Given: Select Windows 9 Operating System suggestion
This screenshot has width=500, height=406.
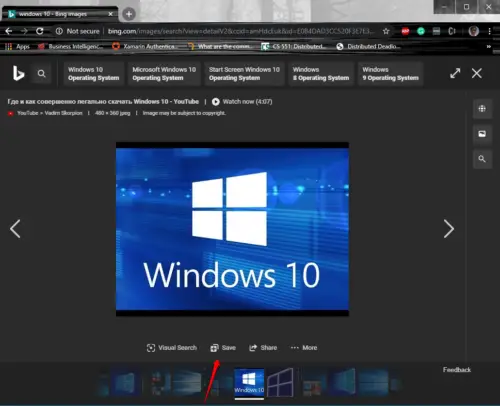Looking at the screenshot, I should pos(391,74).
